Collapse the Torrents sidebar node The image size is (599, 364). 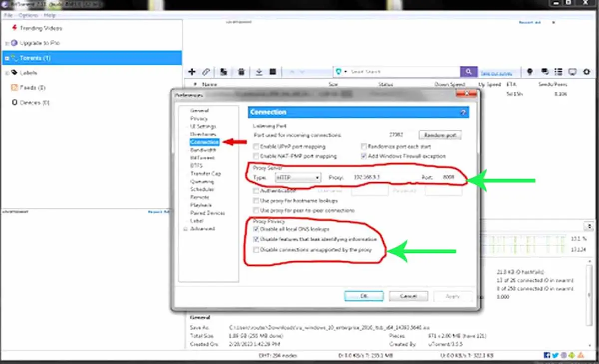tap(6, 58)
